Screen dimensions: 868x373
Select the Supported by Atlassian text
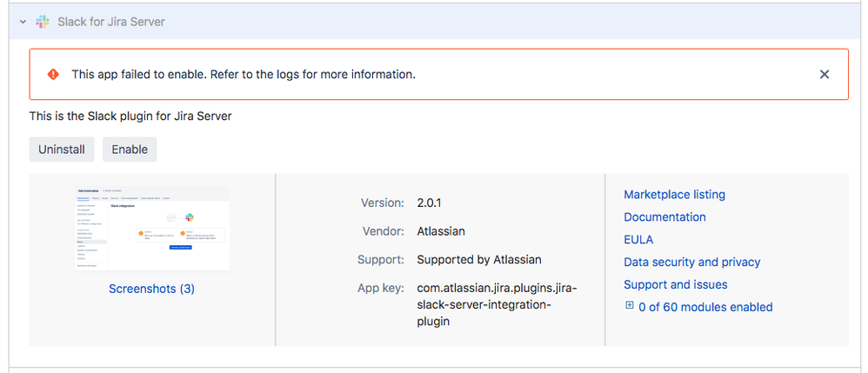(x=479, y=260)
